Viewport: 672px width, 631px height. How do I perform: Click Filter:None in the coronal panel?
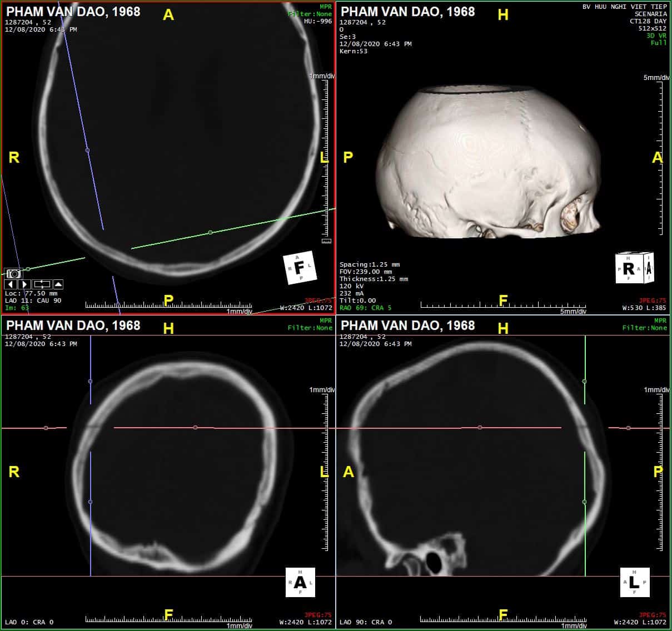[310, 328]
